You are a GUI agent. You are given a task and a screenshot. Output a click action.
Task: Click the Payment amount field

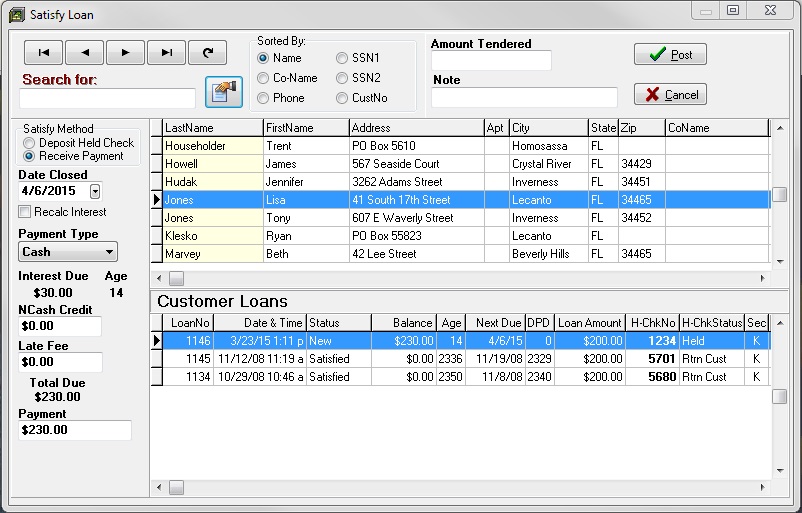click(75, 430)
